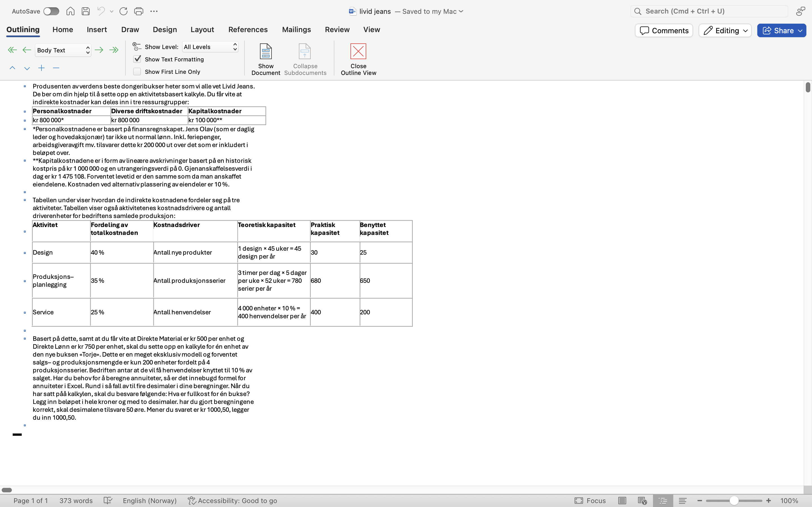Click the Demote right arrow icon
Image resolution: width=812 pixels, height=507 pixels.
(x=99, y=50)
